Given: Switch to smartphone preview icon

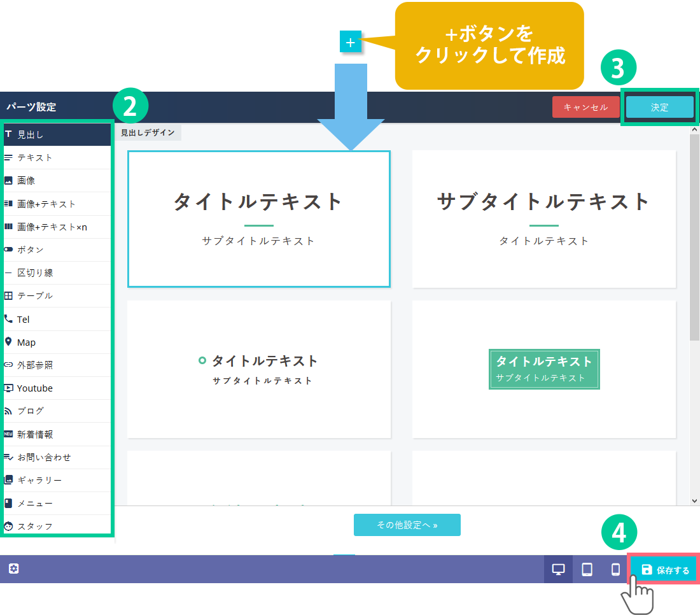Looking at the screenshot, I should pos(615,569).
